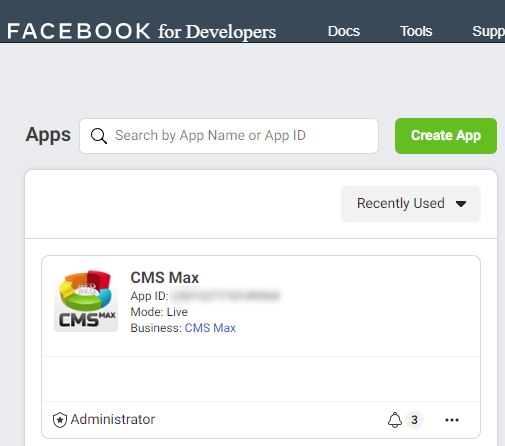This screenshot has width=505, height=446.
Task: Open the Support menu in header
Action: 488,31
